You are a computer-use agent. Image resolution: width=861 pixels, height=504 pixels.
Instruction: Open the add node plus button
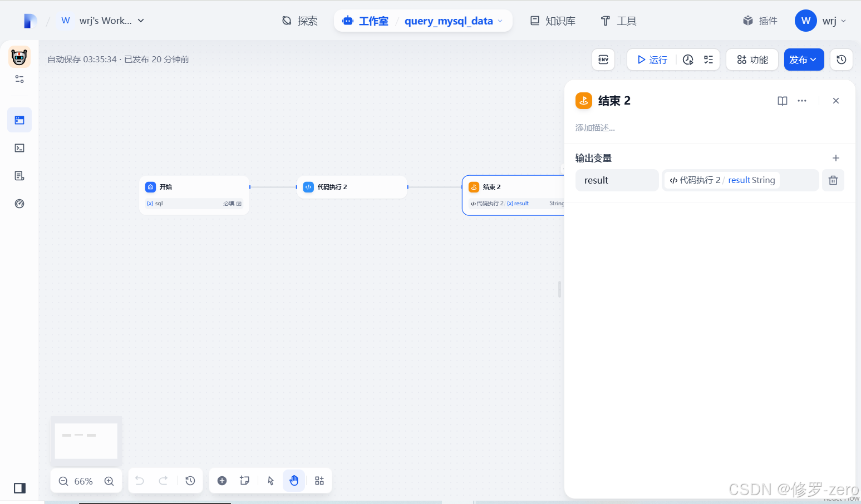[222, 480]
